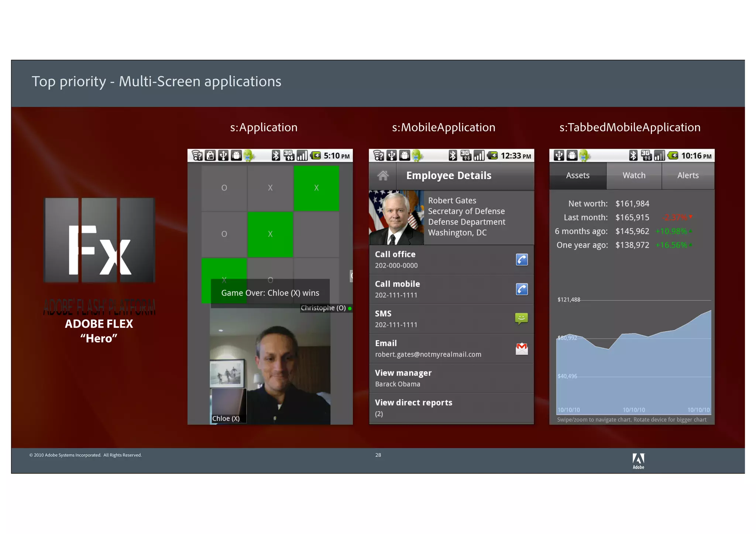Tap the Gmail icon in Email row
The height and width of the screenshot is (534, 756).
point(522,349)
